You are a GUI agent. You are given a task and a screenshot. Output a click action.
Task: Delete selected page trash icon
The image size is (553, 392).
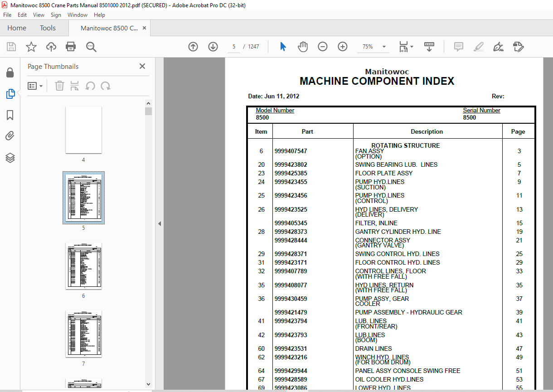coord(59,86)
